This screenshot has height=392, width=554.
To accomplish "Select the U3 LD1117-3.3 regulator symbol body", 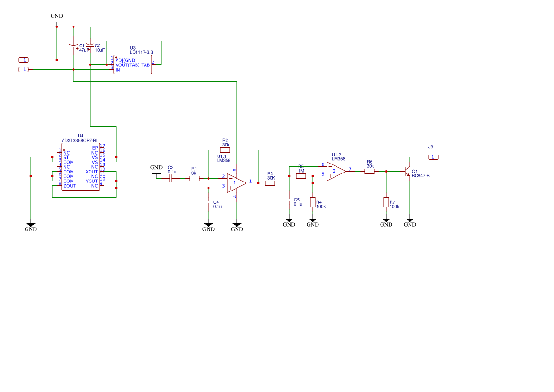I will coord(133,64).
